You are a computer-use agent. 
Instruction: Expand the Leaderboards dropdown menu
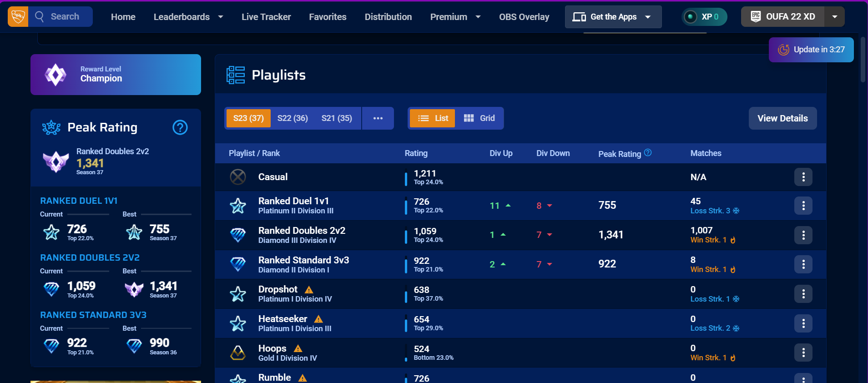coord(221,17)
